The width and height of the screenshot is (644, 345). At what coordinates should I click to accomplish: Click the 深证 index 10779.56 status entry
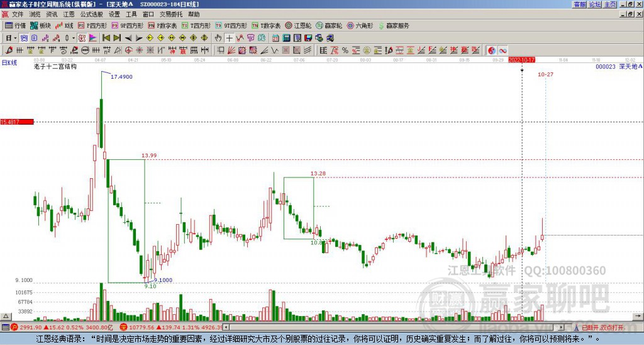[x=171, y=328]
